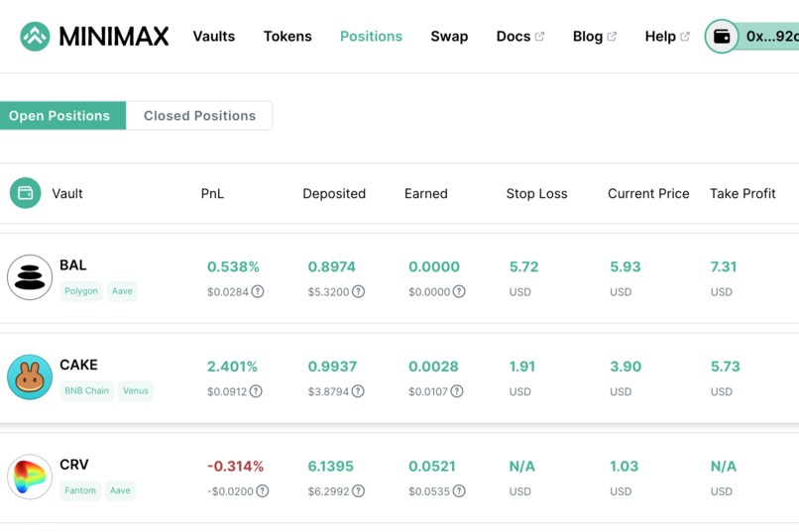Image resolution: width=799 pixels, height=532 pixels.
Task: Click the 2.401% PnL value
Action: tap(232, 367)
